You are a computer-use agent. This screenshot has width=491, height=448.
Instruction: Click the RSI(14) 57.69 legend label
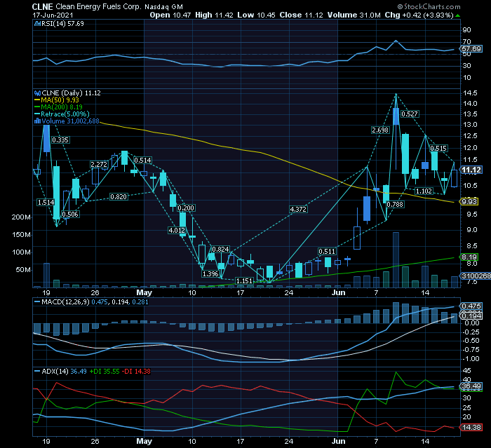[x=62, y=23]
